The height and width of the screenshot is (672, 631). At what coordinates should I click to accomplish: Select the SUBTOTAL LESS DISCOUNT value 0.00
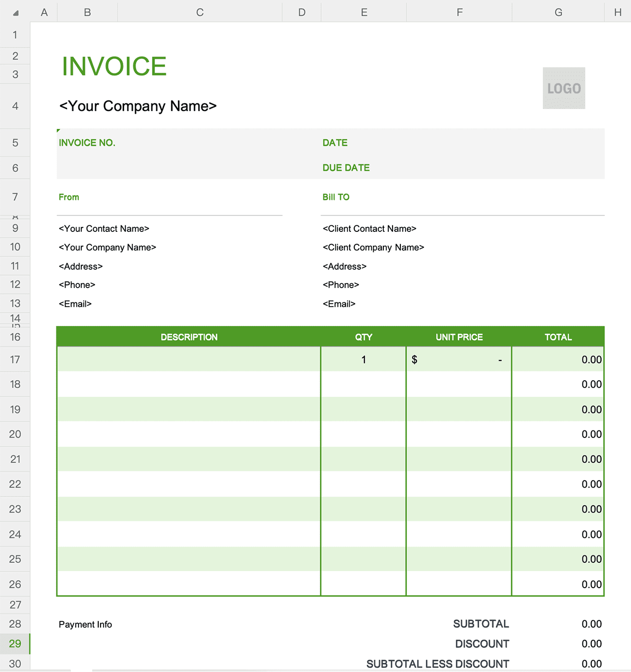(591, 664)
